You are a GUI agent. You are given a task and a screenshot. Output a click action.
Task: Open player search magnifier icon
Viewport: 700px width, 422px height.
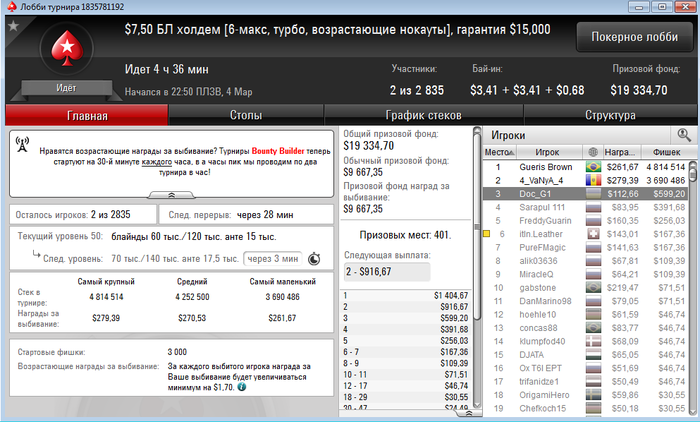pyautogui.click(x=683, y=134)
